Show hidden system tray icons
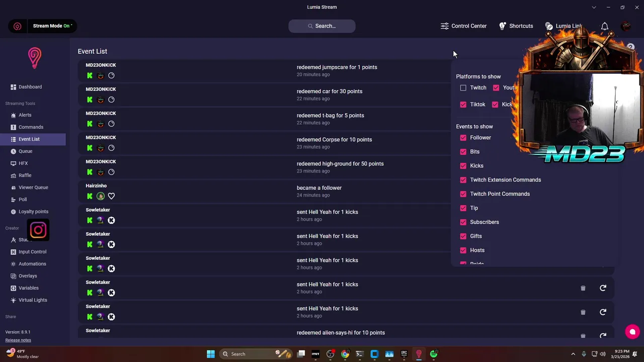The width and height of the screenshot is (644, 362). click(573, 354)
